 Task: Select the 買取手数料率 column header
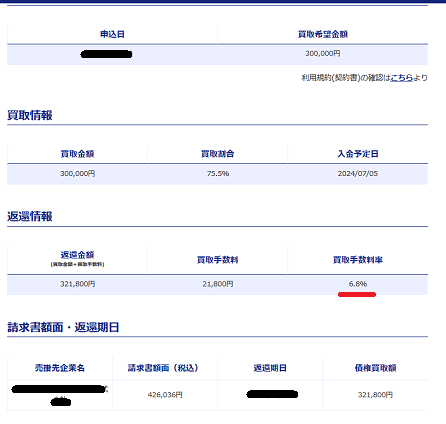click(358, 260)
